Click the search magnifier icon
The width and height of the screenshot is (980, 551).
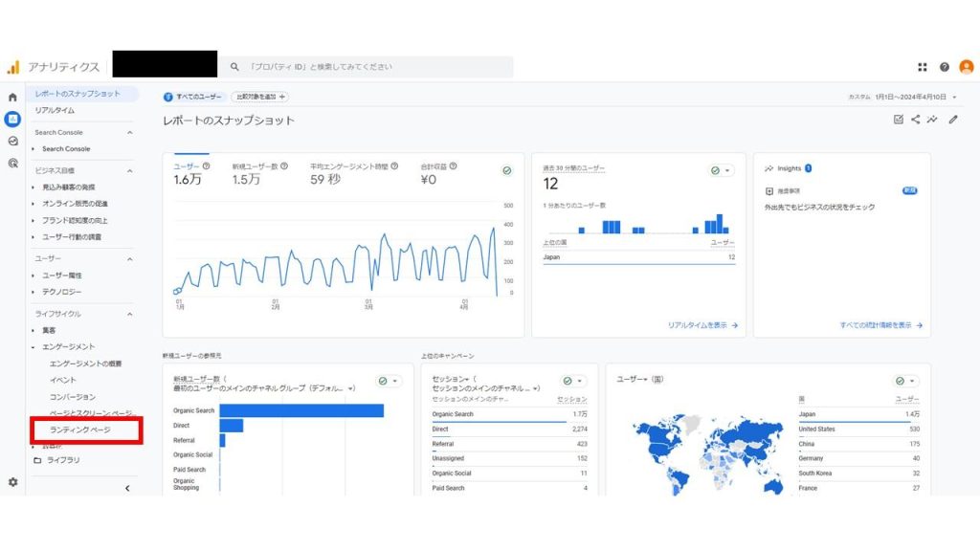234,67
